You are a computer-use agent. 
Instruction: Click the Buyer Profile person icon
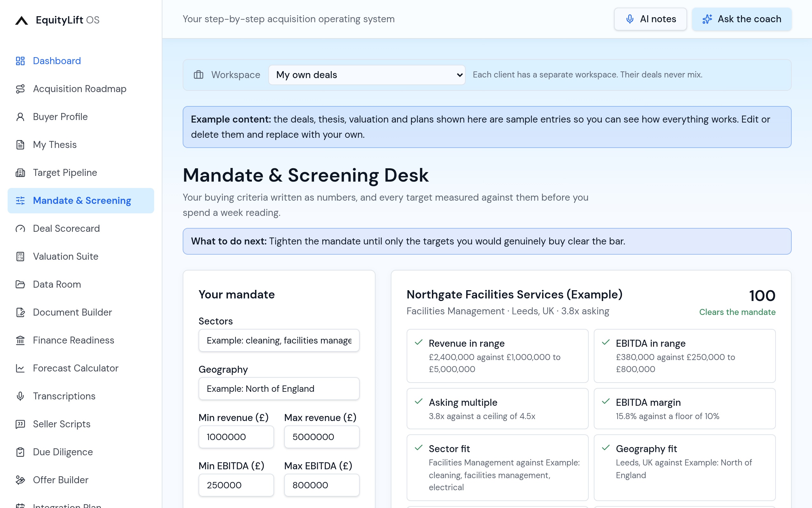pos(21,117)
